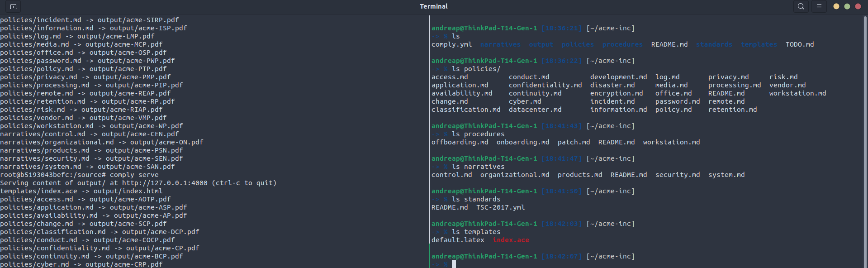
Task: Open the http://127.0.0.1:4000 link
Action: pyautogui.click(x=165, y=183)
